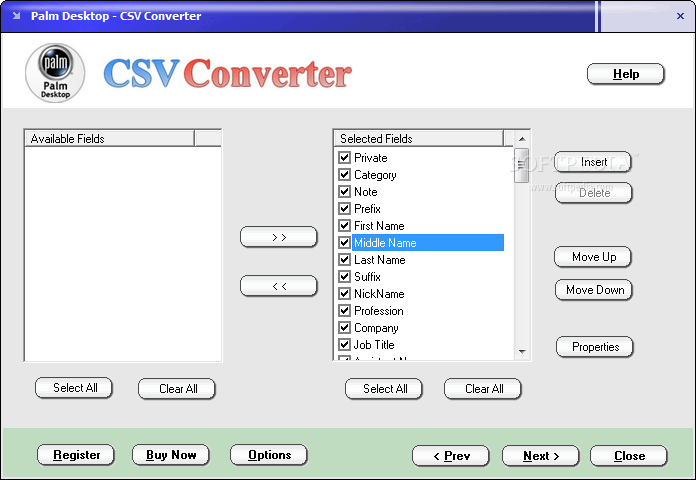The width and height of the screenshot is (696, 480).
Task: Click Select All under Available Fields
Action: pos(74,388)
